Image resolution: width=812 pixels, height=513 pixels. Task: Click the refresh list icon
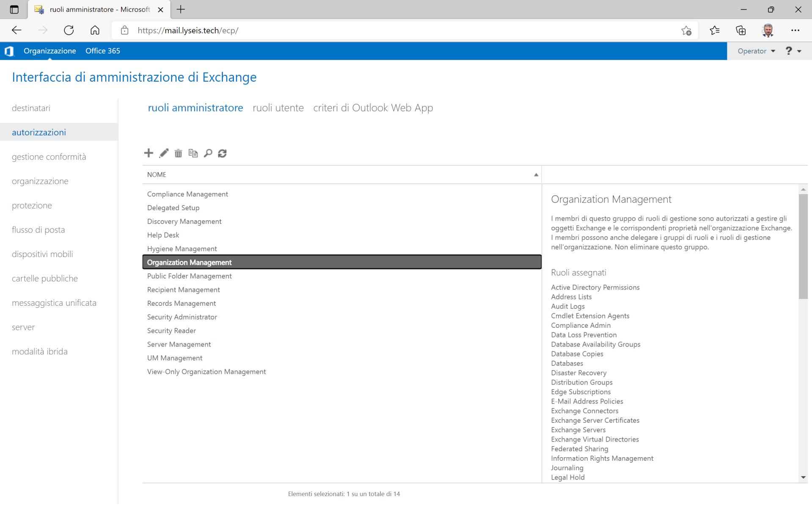coord(222,153)
